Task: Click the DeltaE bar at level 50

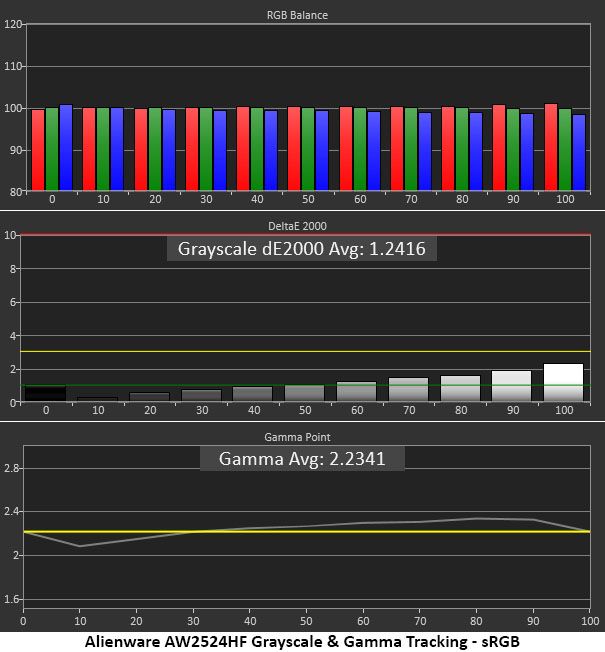Action: point(305,393)
